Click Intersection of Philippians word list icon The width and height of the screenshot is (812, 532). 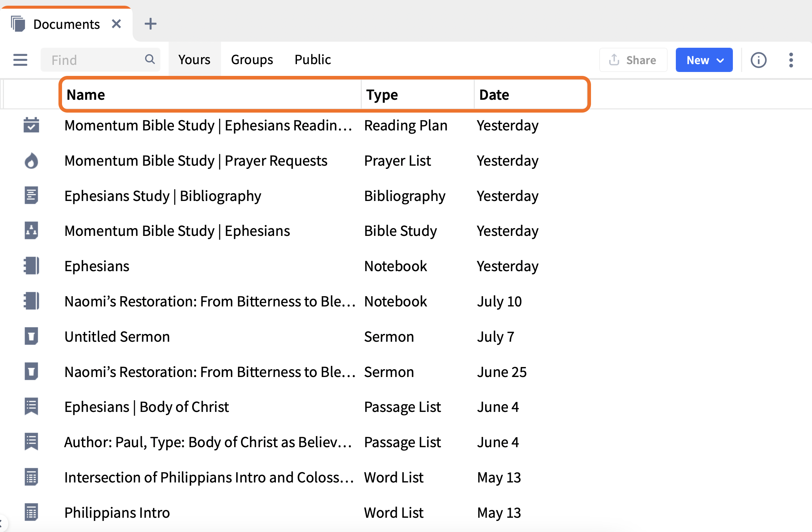click(31, 477)
